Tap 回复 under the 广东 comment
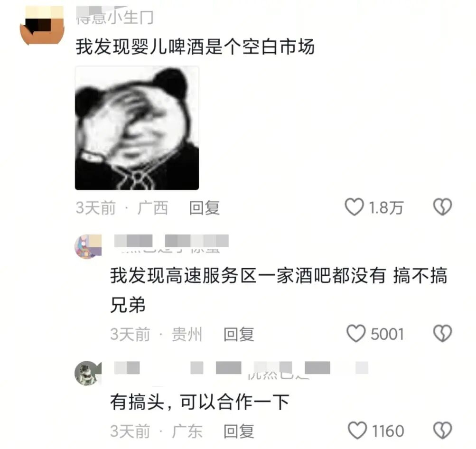The image size is (476, 449). [x=239, y=431]
